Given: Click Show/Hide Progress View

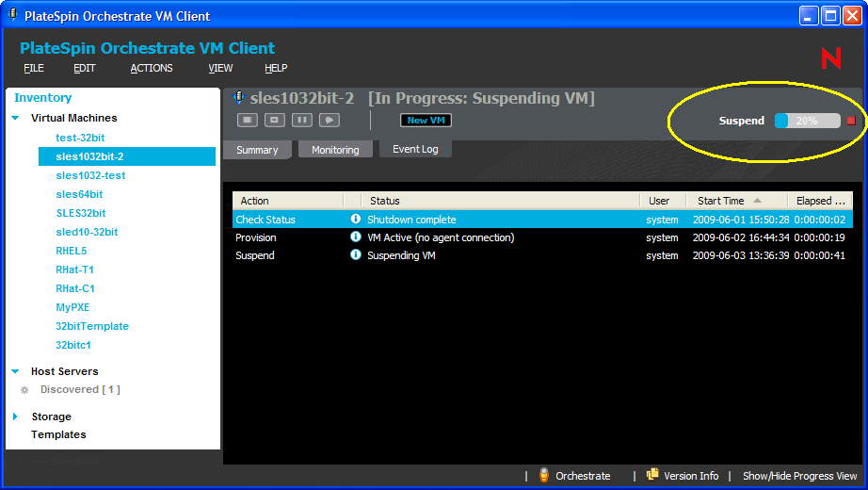Looking at the screenshot, I should pos(800,476).
